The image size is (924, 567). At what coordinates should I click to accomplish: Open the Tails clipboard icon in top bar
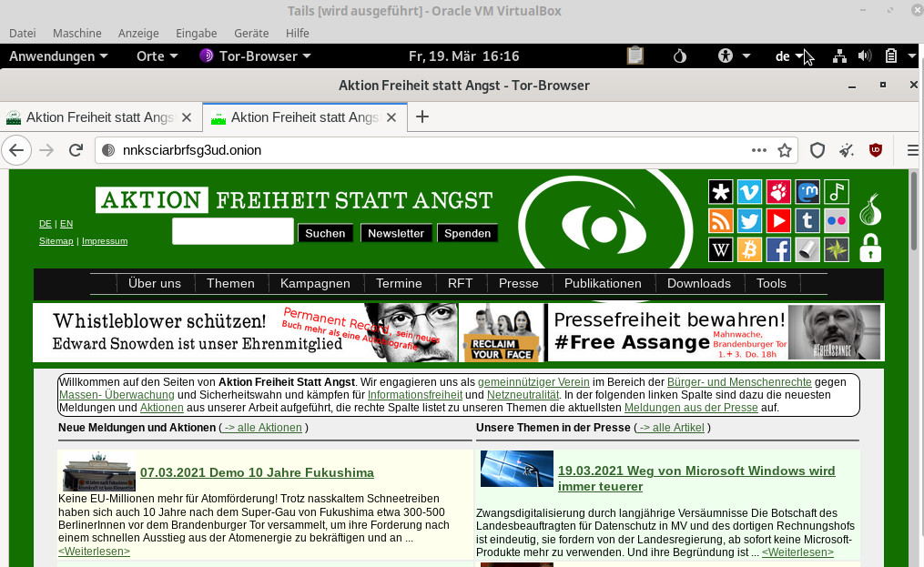pyautogui.click(x=635, y=56)
